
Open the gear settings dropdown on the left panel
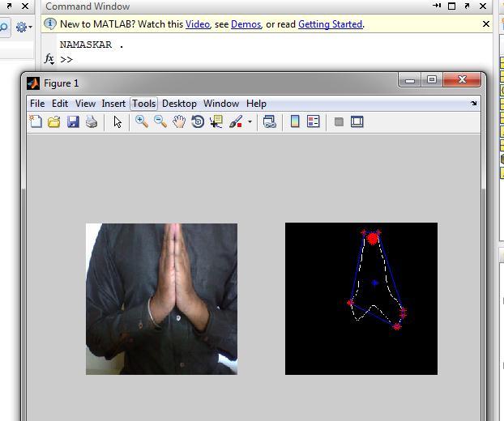coord(23,28)
